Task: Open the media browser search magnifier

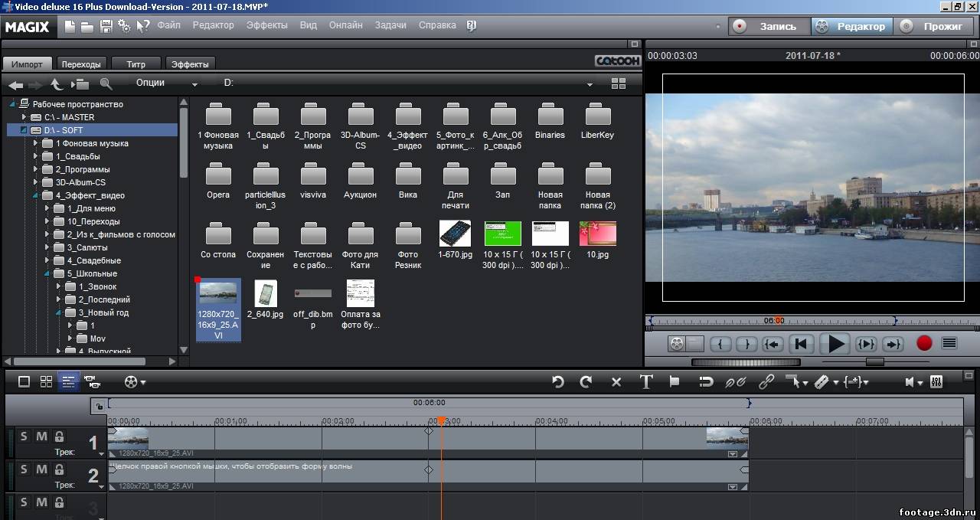Action: [x=106, y=84]
